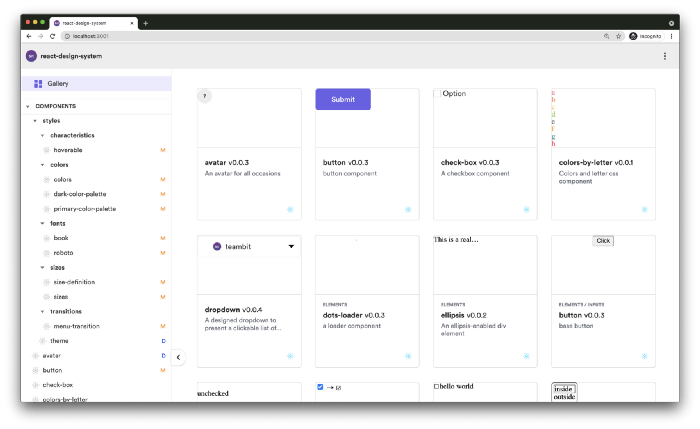Click React icon on dropdown card
The image size is (700, 429).
pos(290,356)
